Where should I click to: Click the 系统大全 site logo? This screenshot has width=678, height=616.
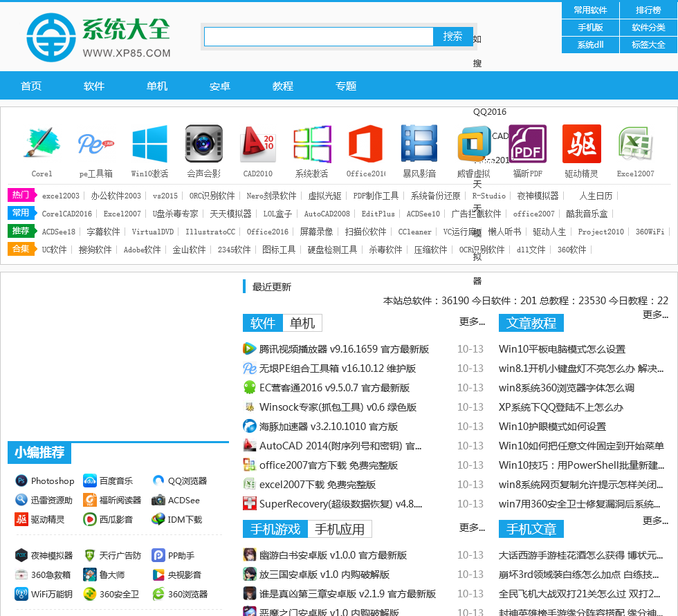98,37
